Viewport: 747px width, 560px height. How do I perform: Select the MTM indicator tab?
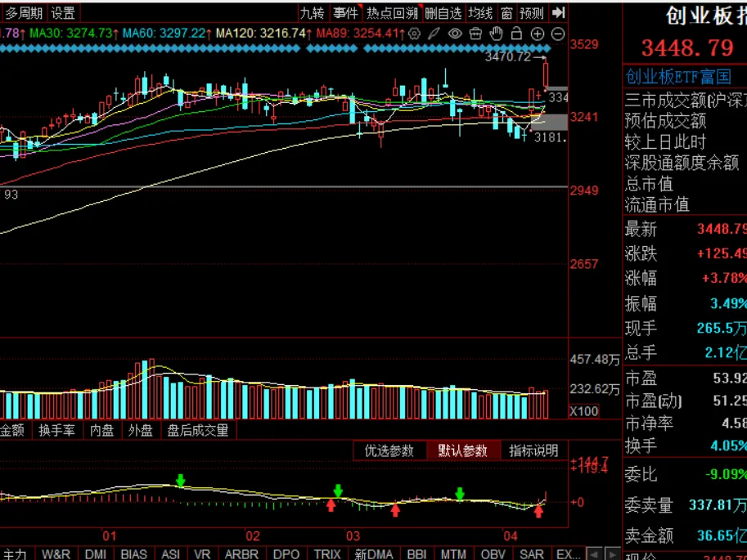point(453,553)
